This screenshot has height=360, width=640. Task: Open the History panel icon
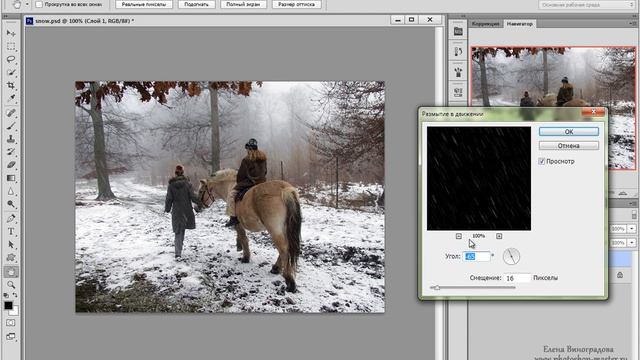458,52
